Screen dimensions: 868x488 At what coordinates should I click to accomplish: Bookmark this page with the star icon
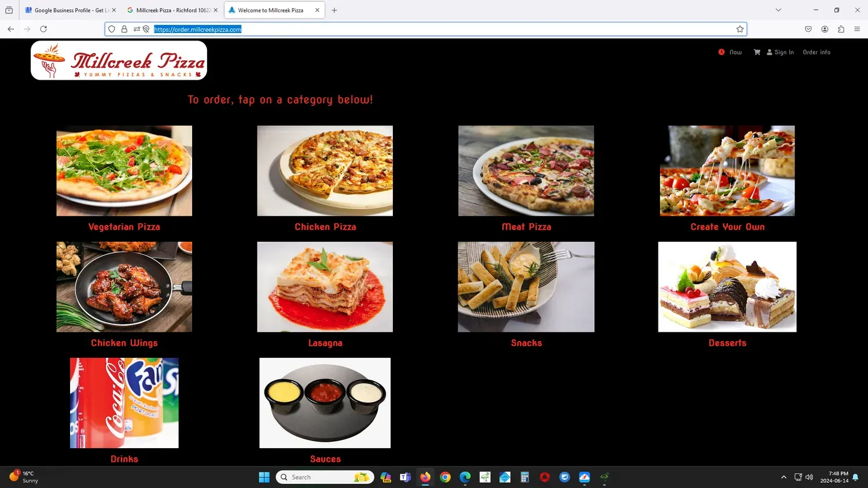(x=740, y=29)
